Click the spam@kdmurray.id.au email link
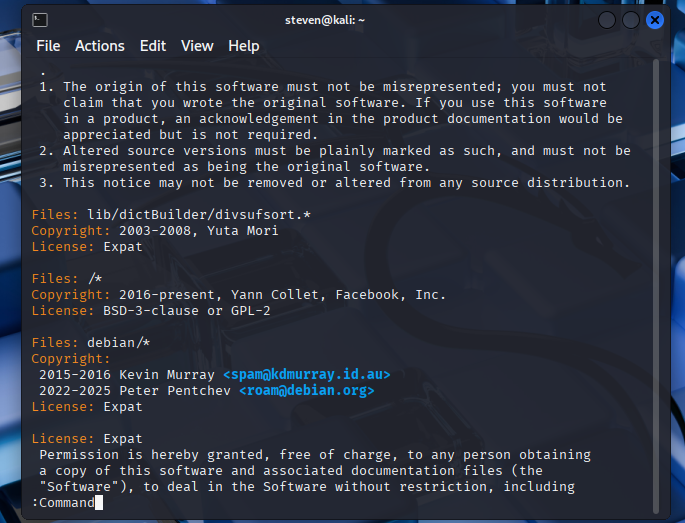The width and height of the screenshot is (685, 523). (x=306, y=374)
